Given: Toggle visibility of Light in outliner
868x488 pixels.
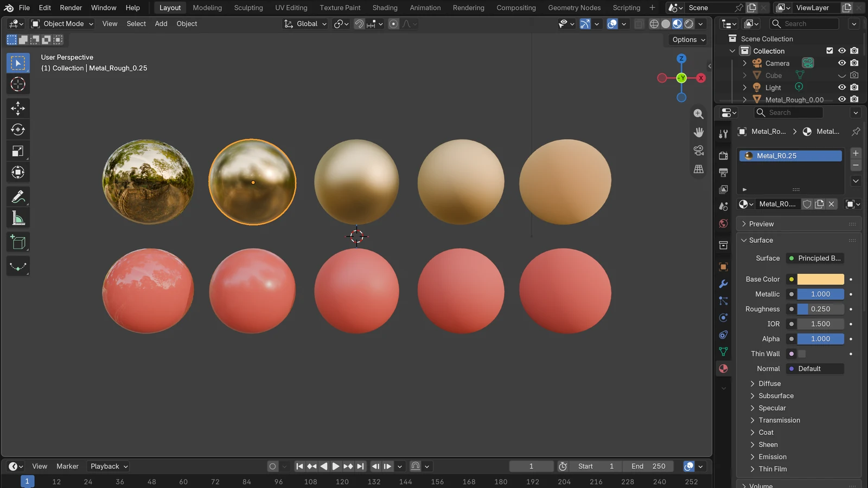Looking at the screenshot, I should click(x=842, y=87).
